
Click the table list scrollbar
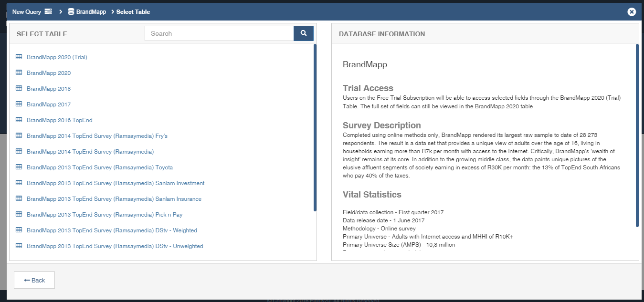(315, 128)
